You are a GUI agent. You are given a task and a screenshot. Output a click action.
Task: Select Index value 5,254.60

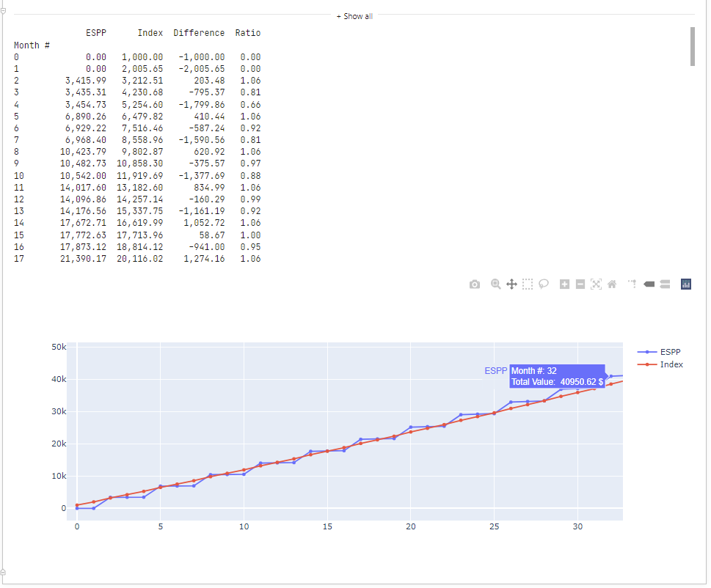point(142,105)
